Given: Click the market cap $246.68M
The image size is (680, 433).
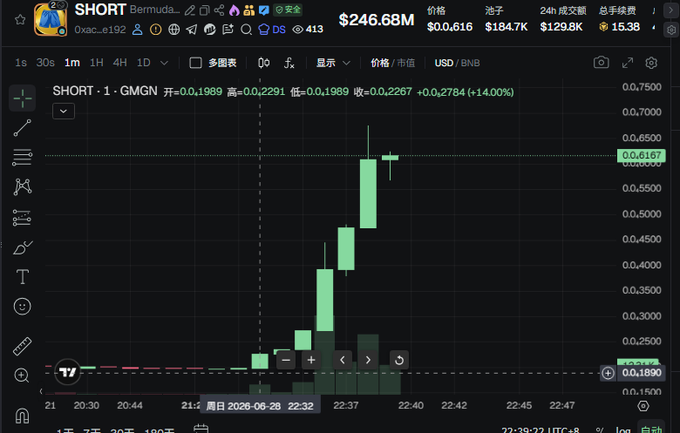Looking at the screenshot, I should 376,20.
